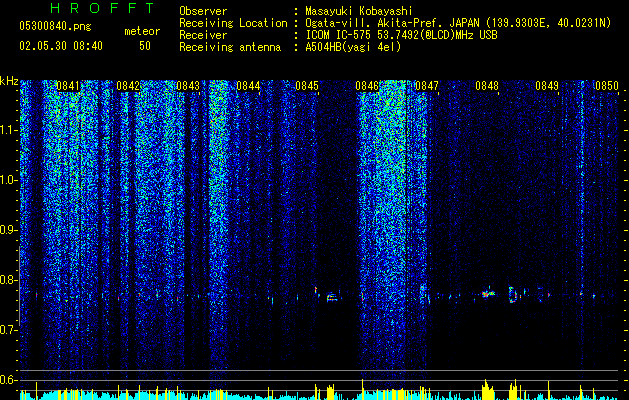Click the Ogata-vill. Akita-Pref. JAPAN coordinates text
Viewport: 629px width, 400px height.
click(x=458, y=23)
